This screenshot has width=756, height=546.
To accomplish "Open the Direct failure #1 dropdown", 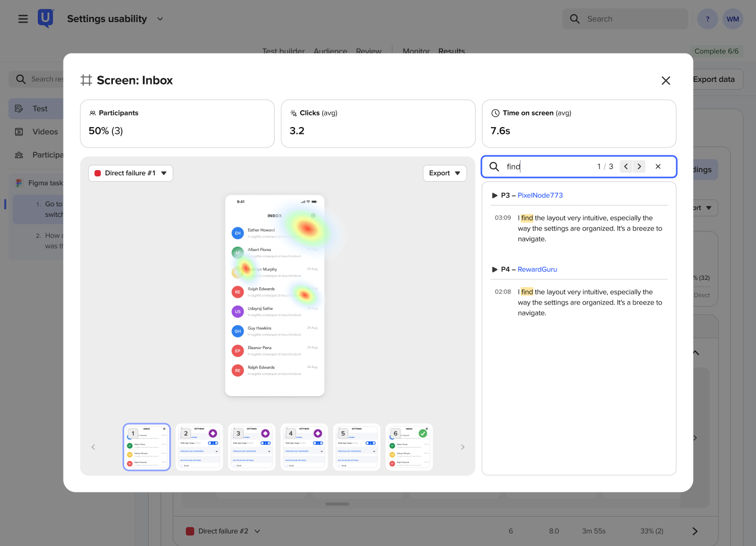I will (x=131, y=173).
